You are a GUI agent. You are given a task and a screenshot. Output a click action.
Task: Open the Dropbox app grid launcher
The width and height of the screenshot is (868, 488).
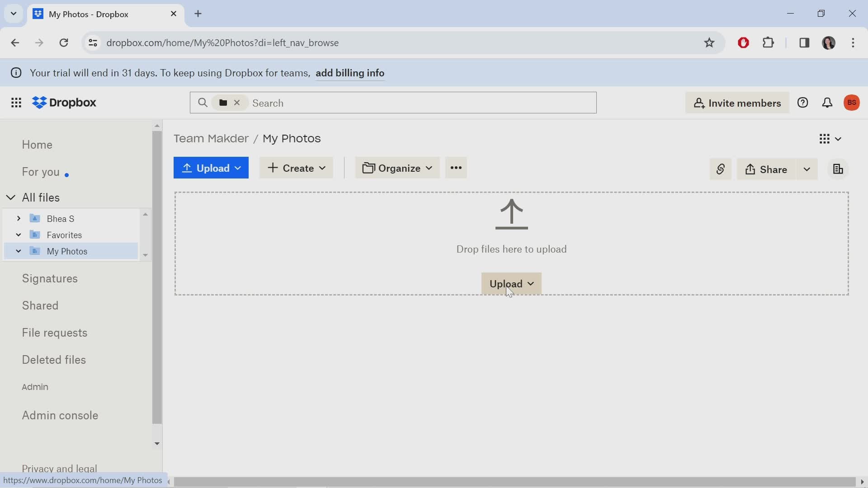click(16, 103)
